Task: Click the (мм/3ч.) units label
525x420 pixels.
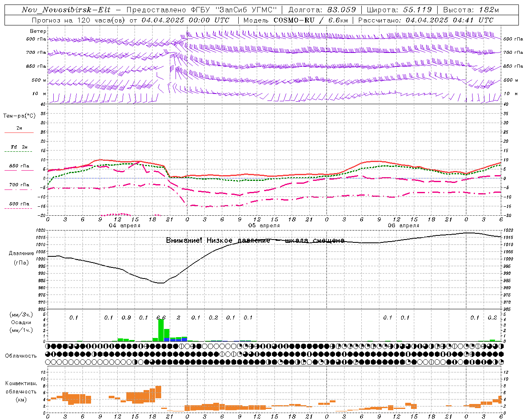Action: pos(21,315)
